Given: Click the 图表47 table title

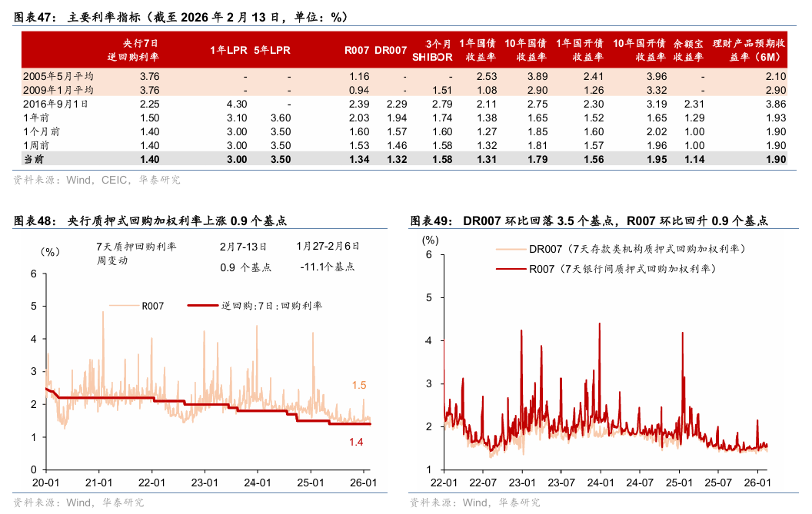Looking at the screenshot, I should pos(181,17).
